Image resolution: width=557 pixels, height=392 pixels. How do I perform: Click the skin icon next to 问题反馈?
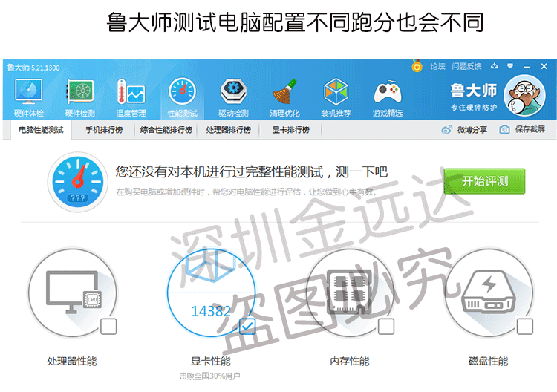click(x=494, y=66)
